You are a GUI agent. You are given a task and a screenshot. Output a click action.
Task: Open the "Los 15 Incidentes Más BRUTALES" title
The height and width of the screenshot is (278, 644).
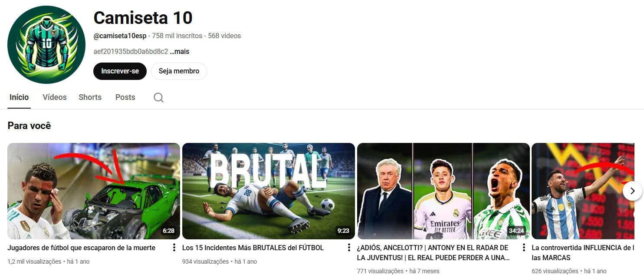click(x=253, y=248)
